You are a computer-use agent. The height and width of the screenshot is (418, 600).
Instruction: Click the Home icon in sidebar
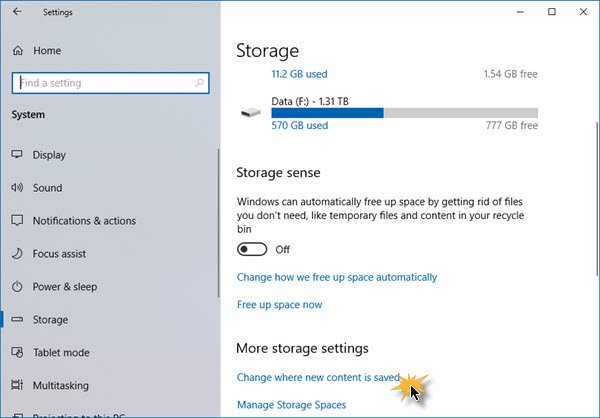(17, 50)
